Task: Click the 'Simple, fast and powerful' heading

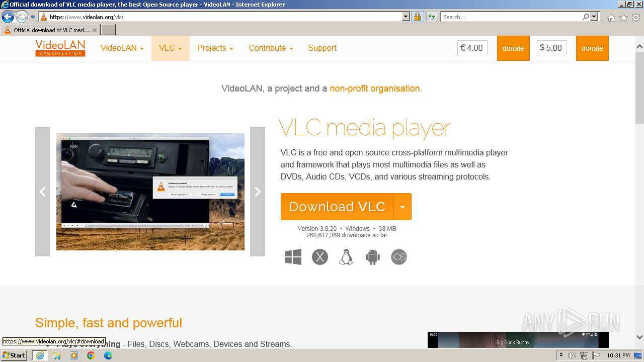Action: point(109,323)
